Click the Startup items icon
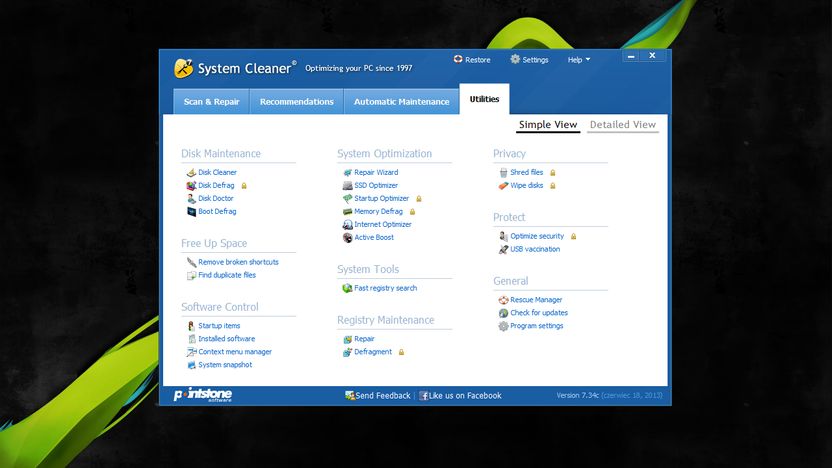832x468 pixels. [192, 326]
